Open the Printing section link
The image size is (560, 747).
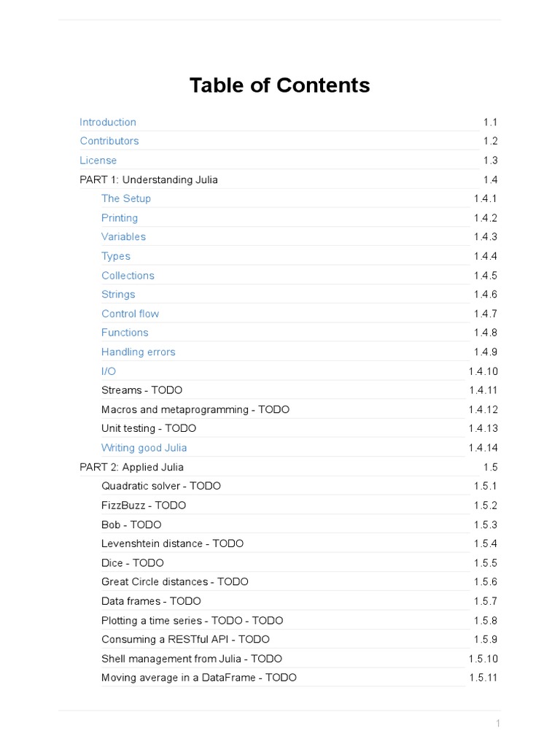[120, 217]
